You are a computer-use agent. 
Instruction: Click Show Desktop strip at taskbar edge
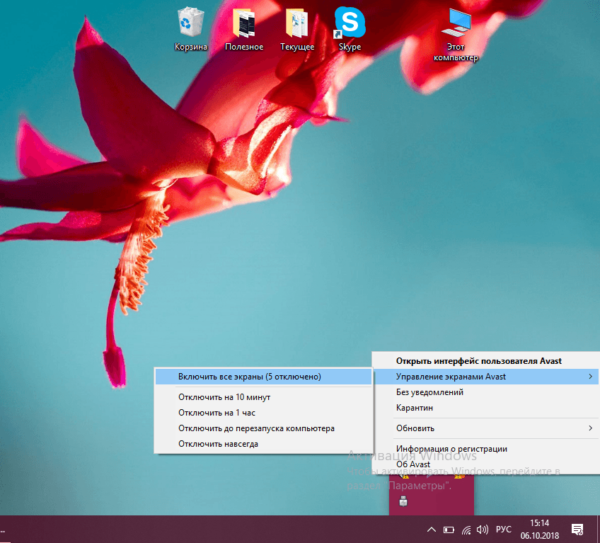(x=598, y=529)
